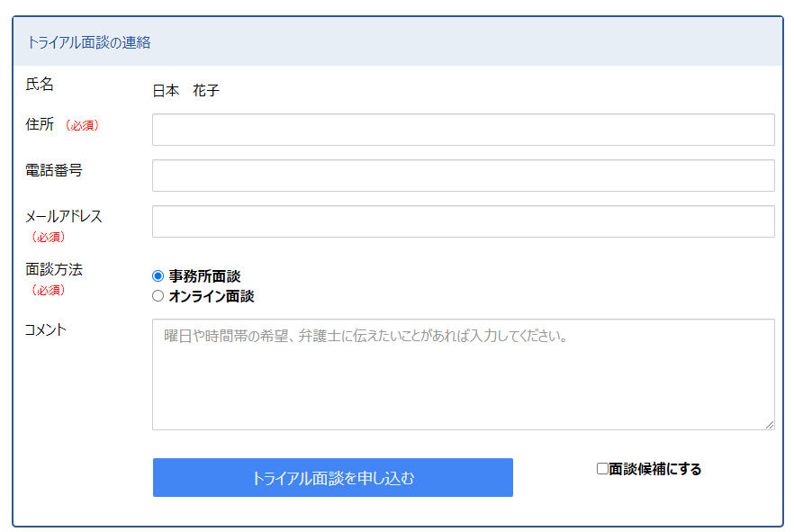
Task: Click the 氏名 label
Action: tap(40, 84)
